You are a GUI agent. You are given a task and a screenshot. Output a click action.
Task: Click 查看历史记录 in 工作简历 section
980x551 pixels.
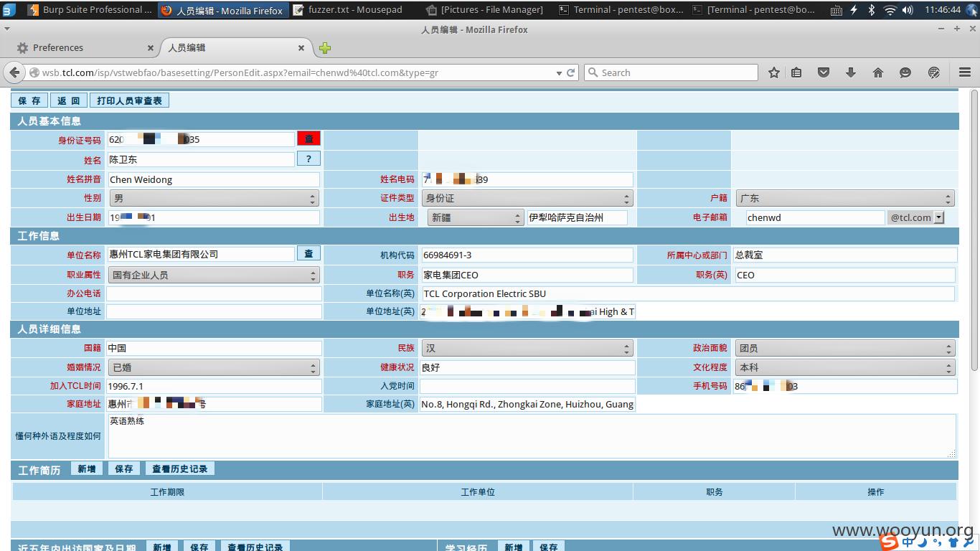point(179,468)
